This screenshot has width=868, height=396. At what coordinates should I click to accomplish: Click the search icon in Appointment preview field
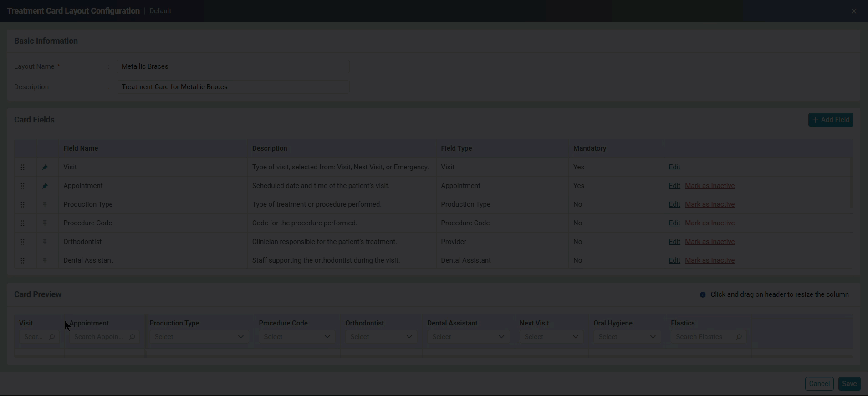[x=132, y=337]
